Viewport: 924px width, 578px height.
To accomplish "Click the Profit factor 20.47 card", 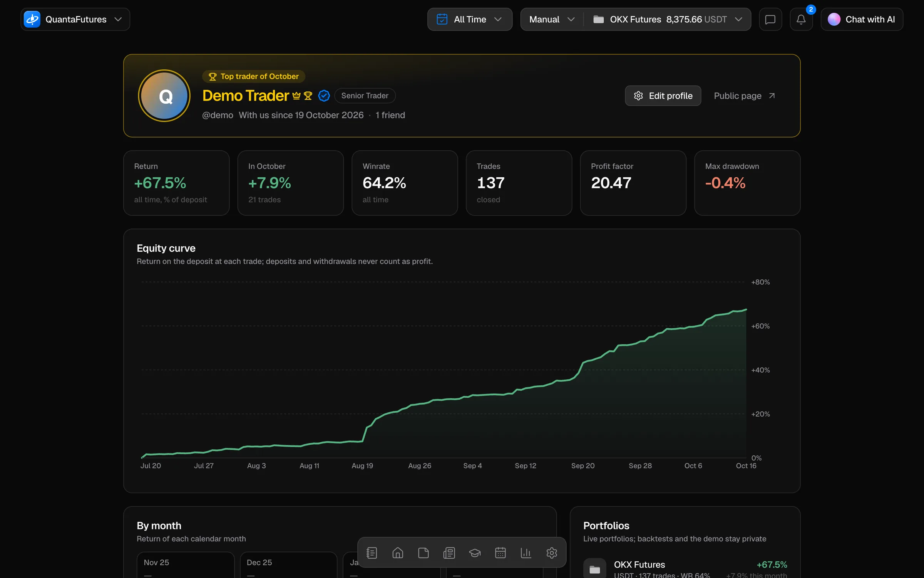I will 633,183.
